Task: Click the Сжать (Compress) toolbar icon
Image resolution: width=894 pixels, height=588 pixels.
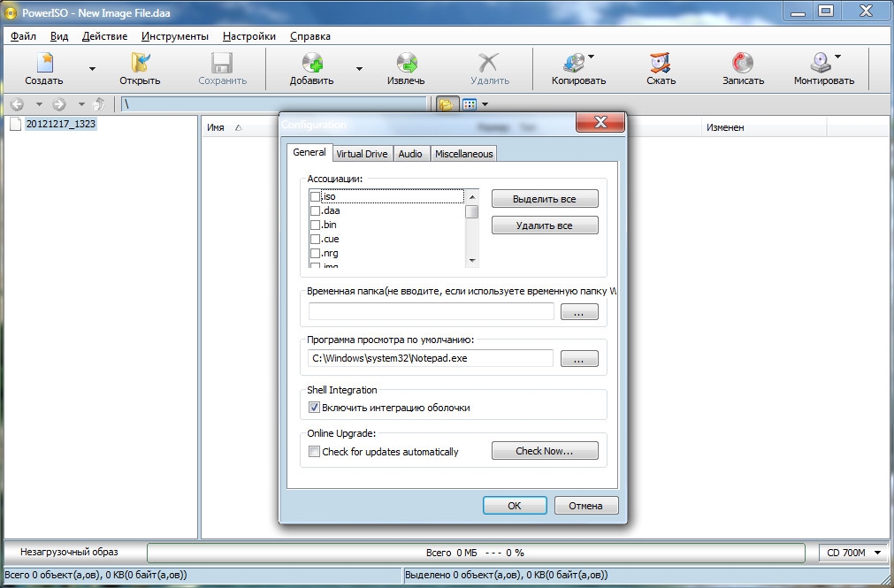Action: point(661,62)
